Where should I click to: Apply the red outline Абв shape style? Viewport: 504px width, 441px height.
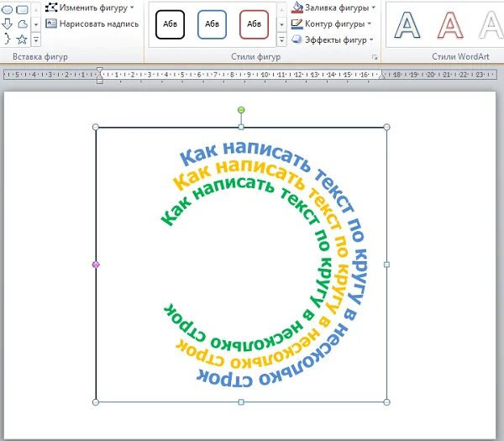coord(254,24)
